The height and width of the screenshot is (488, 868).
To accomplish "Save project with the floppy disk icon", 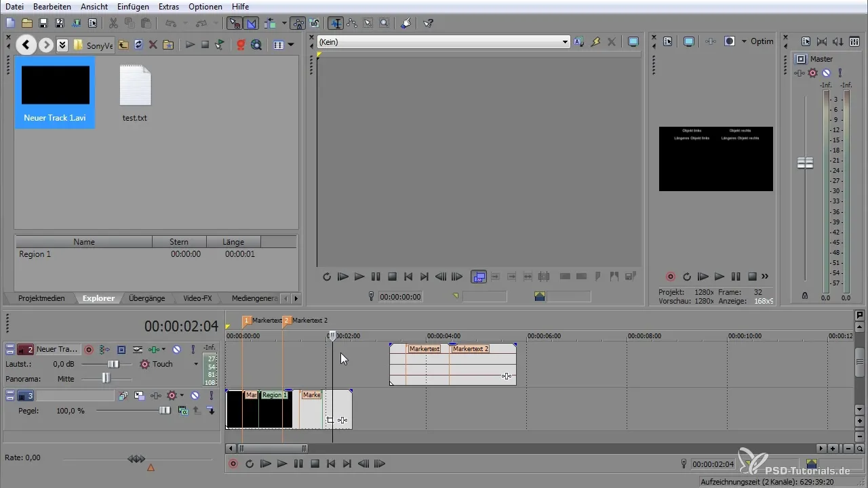I will coord(43,23).
